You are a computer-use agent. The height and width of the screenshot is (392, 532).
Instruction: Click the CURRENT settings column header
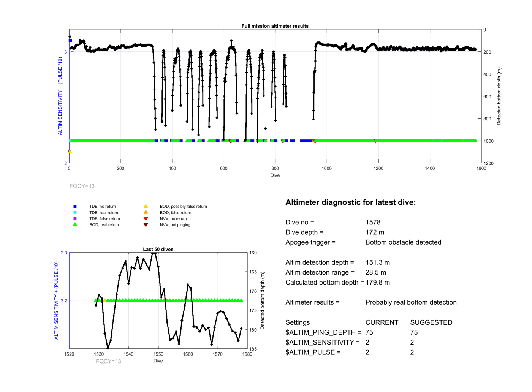pos(382,322)
